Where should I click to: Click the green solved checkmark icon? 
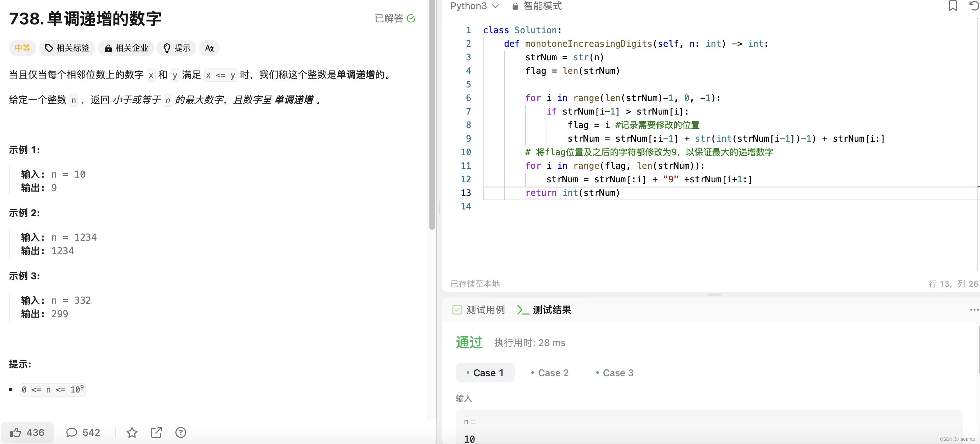[x=411, y=18]
